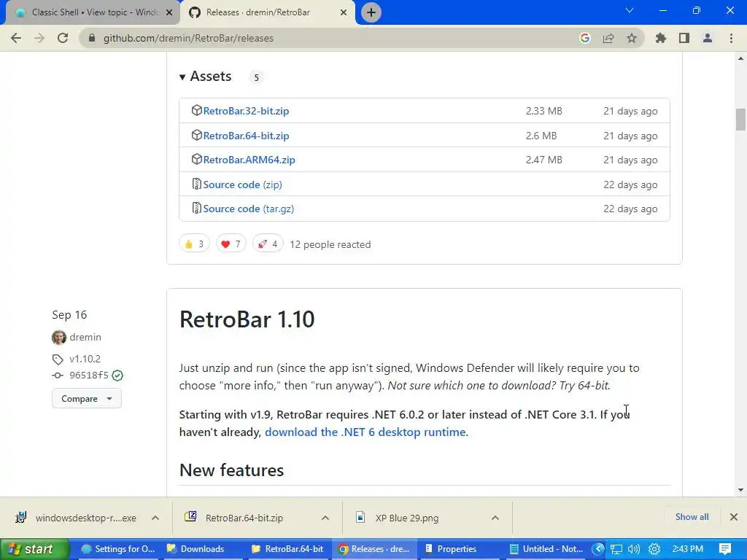Open the notification center icon
The image size is (747, 560).
click(725, 549)
